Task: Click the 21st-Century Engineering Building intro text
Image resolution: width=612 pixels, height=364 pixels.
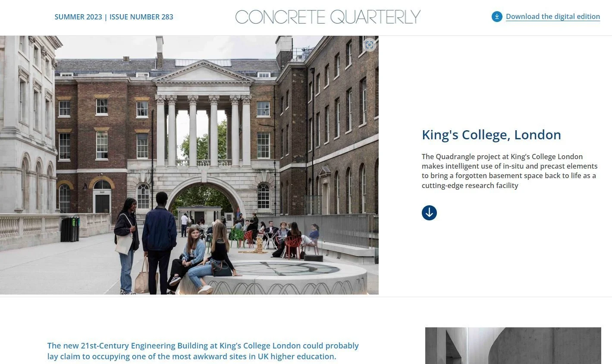Action: coord(203,351)
